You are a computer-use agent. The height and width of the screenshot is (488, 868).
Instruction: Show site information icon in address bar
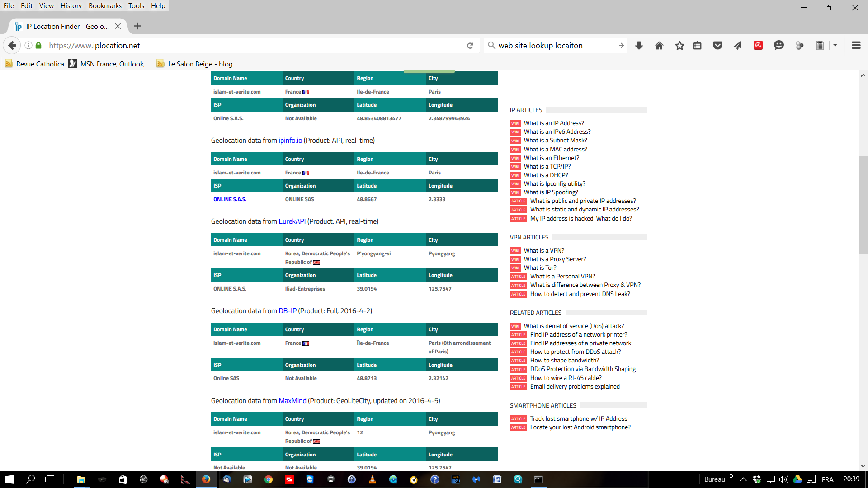point(28,46)
